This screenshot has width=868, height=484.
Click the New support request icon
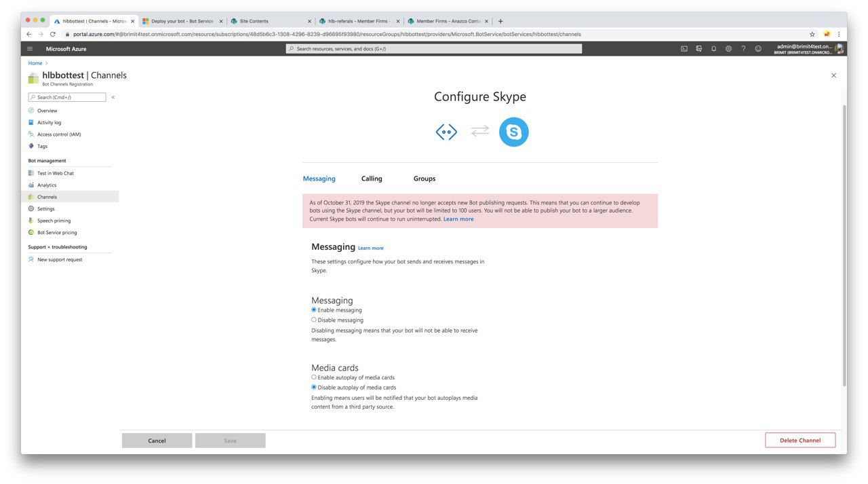click(x=31, y=259)
